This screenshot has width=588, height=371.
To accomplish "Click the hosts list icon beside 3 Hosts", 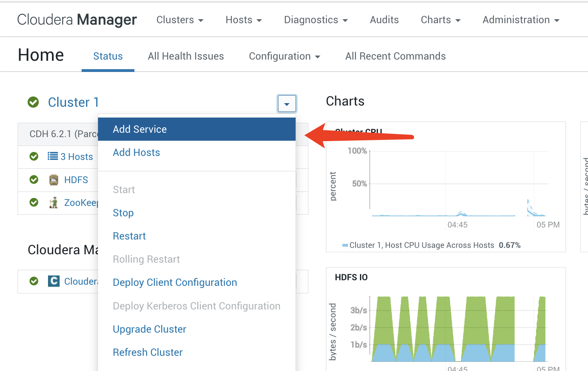I will click(x=53, y=156).
